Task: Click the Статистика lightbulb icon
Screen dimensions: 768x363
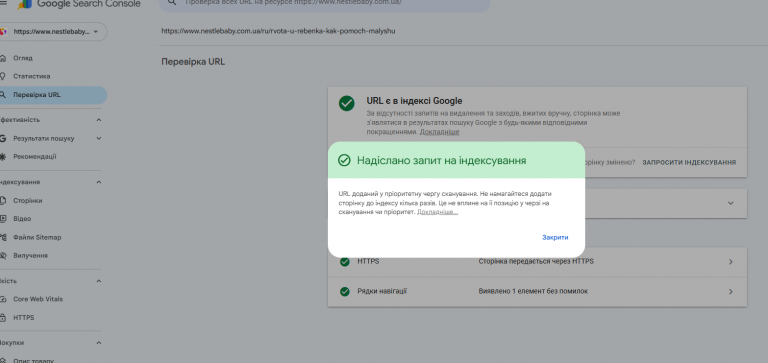Action: 3,76
